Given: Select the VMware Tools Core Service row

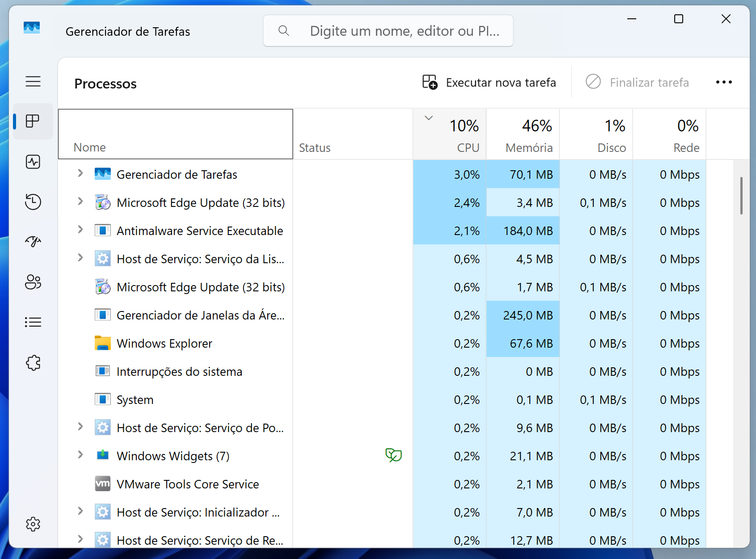Looking at the screenshot, I should point(382,484).
